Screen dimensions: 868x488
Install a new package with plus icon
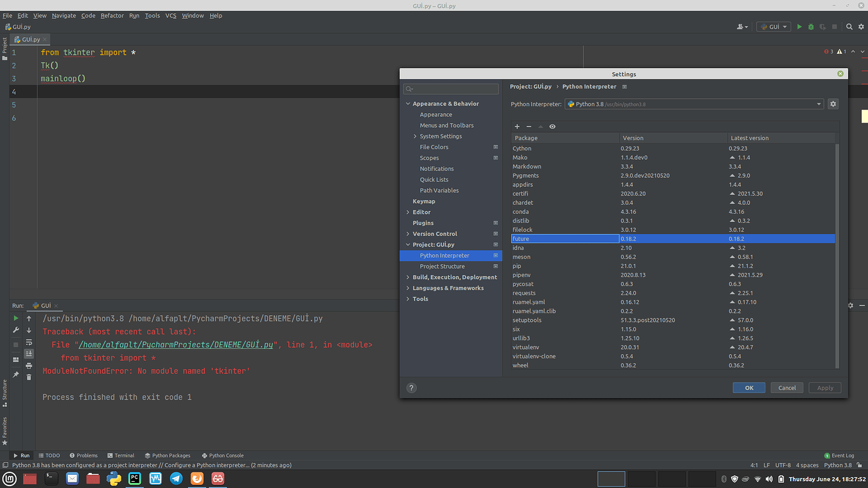[516, 126]
